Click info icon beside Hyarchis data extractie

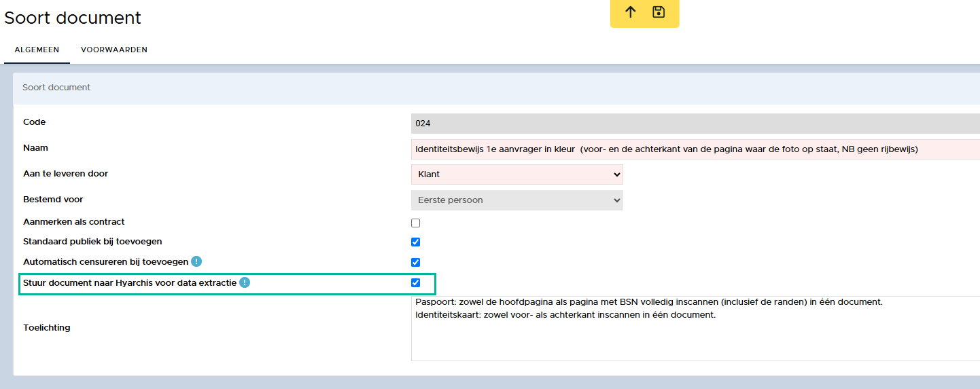(245, 282)
